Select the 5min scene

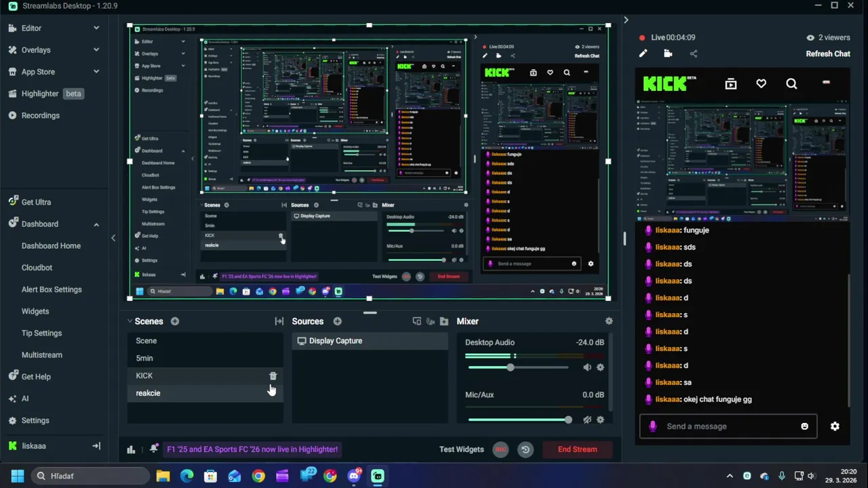[x=205, y=358]
